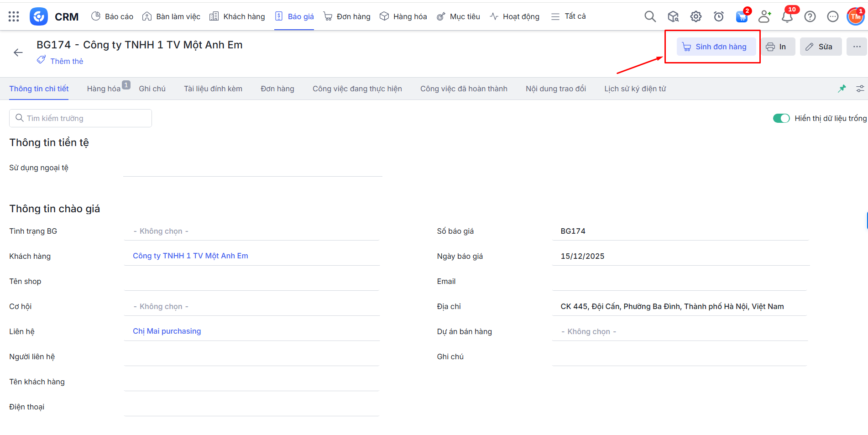Viewport: 868px width, 435px height.
Task: Open the more options ellipsis button
Action: pyautogui.click(x=857, y=47)
